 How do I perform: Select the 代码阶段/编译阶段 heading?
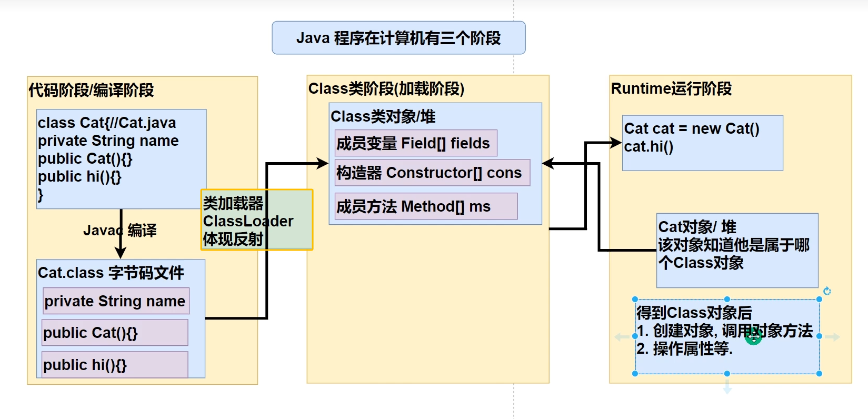91,90
